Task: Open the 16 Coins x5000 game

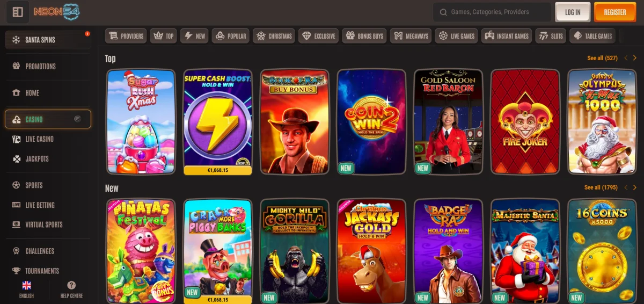Action: coord(602,251)
